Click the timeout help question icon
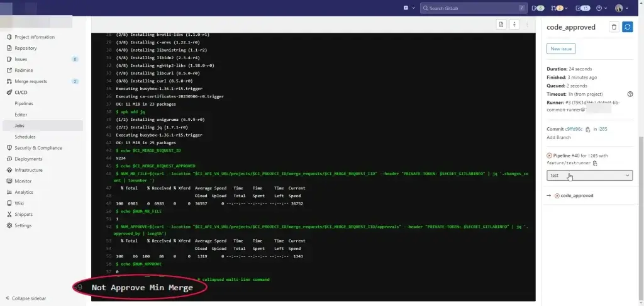Image resolution: width=644 pixels, height=306 pixels. 630,94
